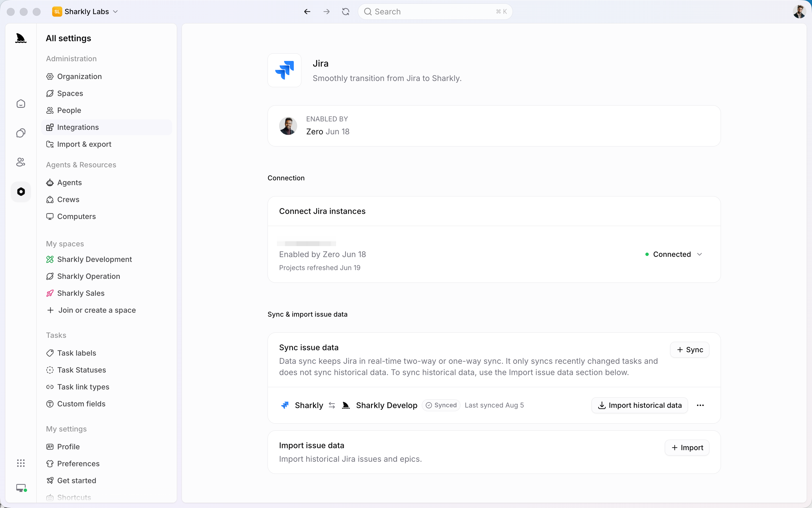Open Sharkly Operation space
Screen dimensions: 812x508
107,276
